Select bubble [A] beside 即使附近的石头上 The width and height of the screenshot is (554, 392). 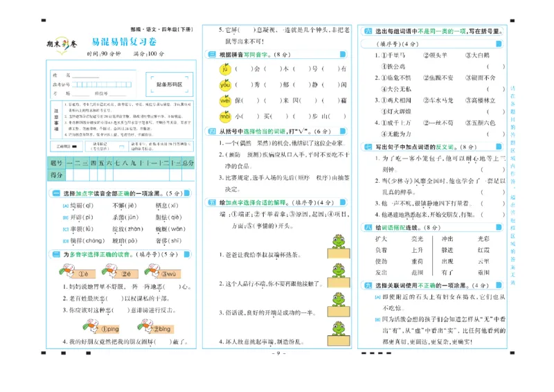377,297
